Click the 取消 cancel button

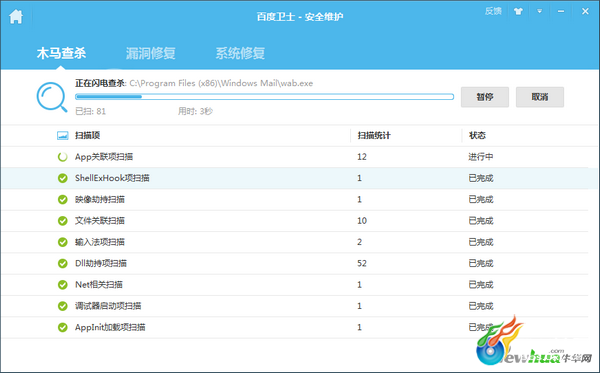[x=540, y=97]
